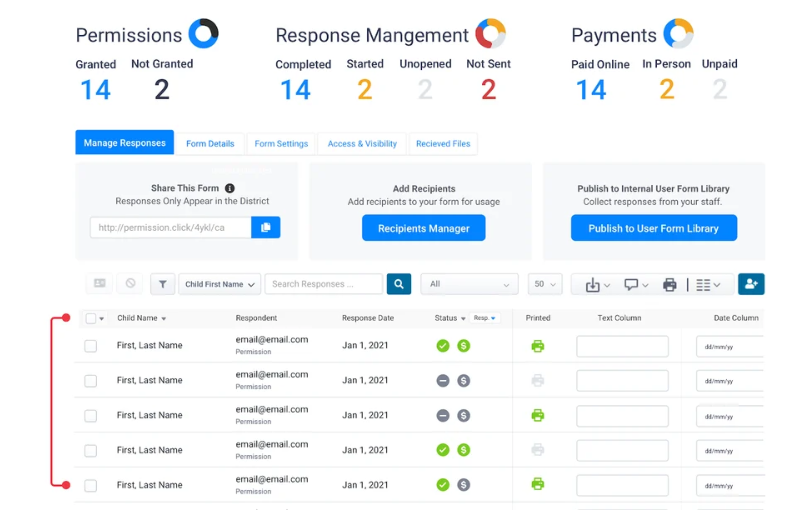The width and height of the screenshot is (804, 521).
Task: Click the Recipients Manager button
Action: (423, 229)
